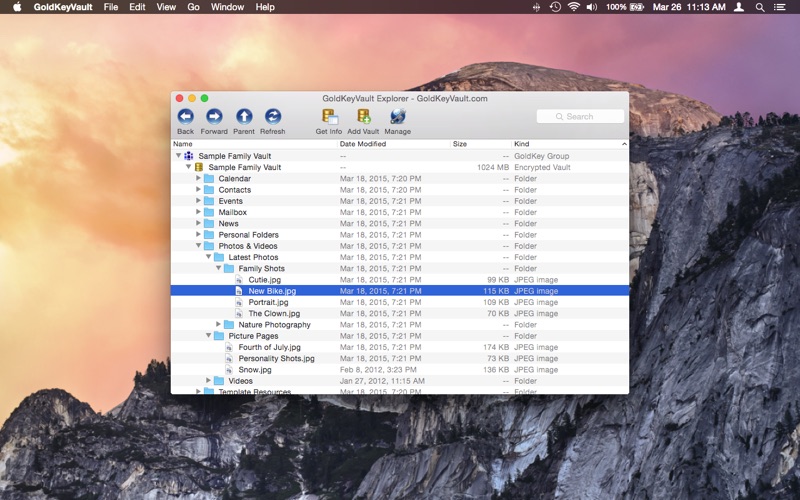Collapse the Latest Photos folder

(208, 257)
